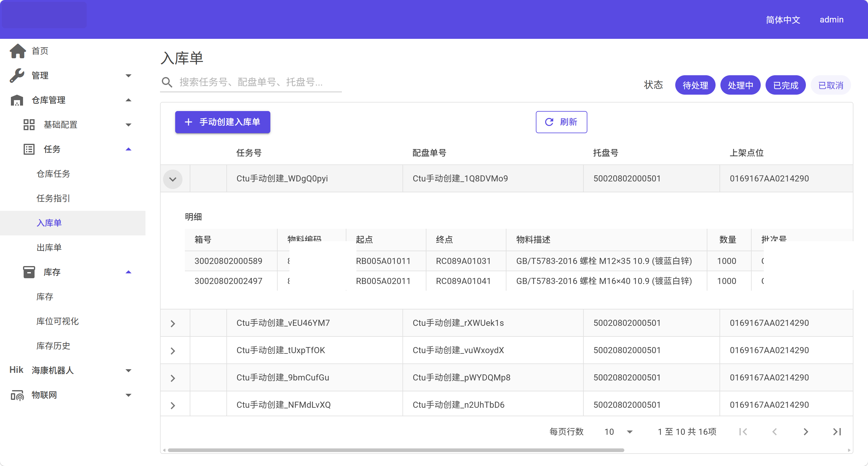Expand row Ctu手动创建_tUxpTfOK

click(173, 351)
